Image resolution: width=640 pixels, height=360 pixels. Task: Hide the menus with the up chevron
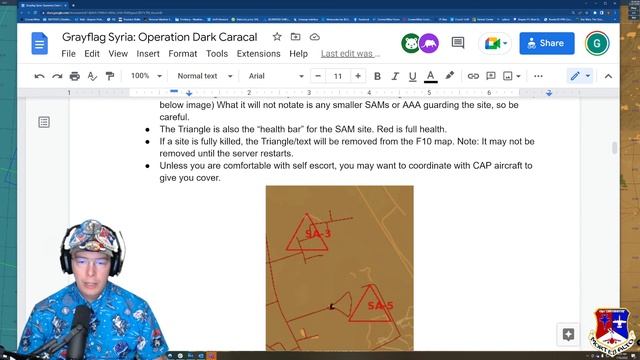[608, 76]
